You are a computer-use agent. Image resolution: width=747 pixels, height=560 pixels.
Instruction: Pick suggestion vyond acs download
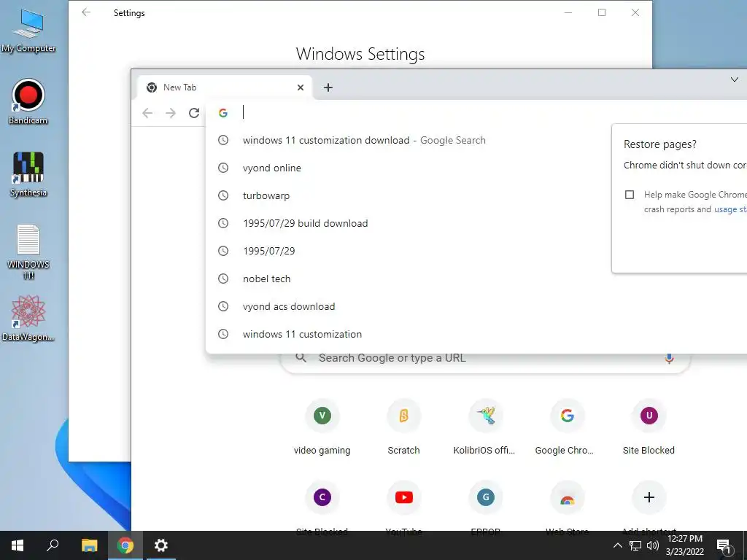coord(476,306)
